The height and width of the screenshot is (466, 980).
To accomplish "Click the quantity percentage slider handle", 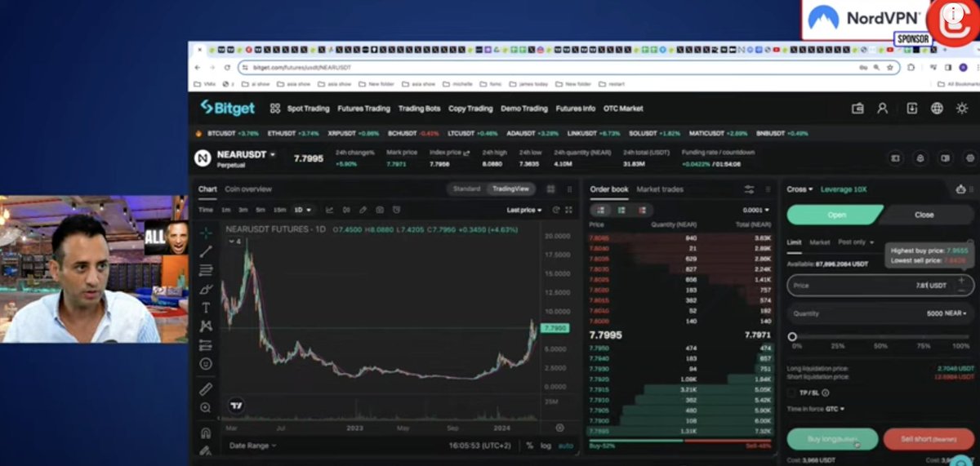I will 792,336.
